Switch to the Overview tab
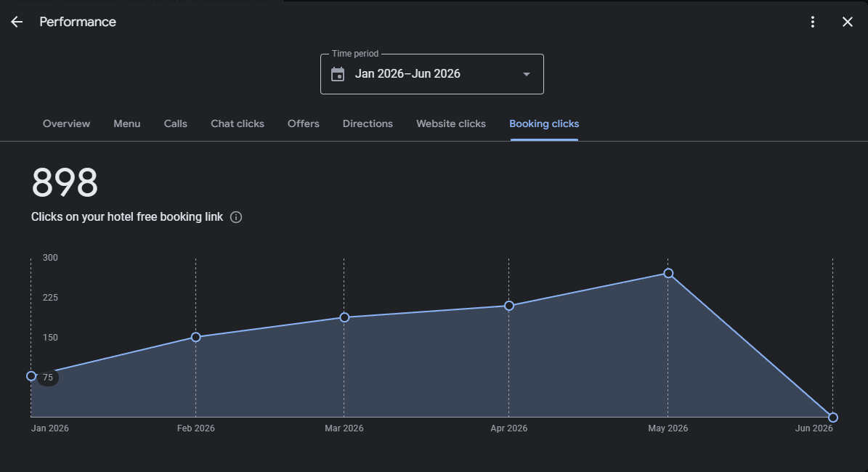The width and height of the screenshot is (868, 472). coord(66,124)
